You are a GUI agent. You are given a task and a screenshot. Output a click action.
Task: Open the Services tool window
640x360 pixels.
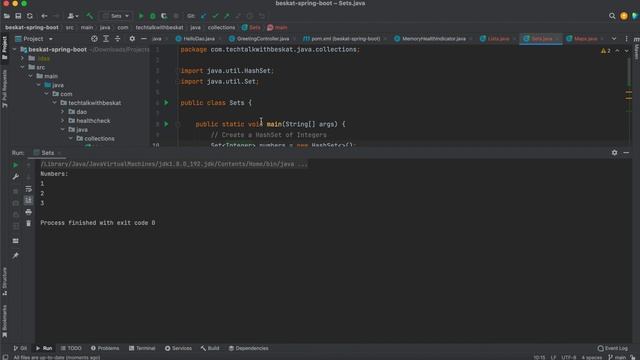(178, 348)
